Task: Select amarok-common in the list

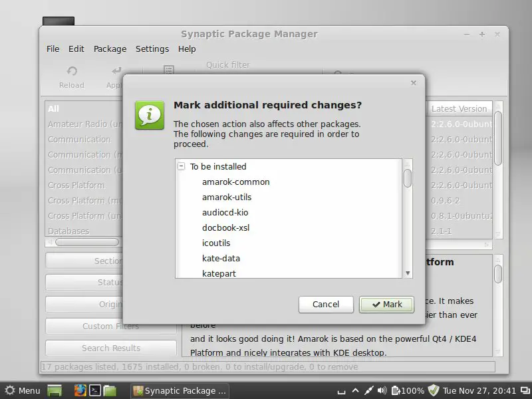Action: tap(236, 182)
